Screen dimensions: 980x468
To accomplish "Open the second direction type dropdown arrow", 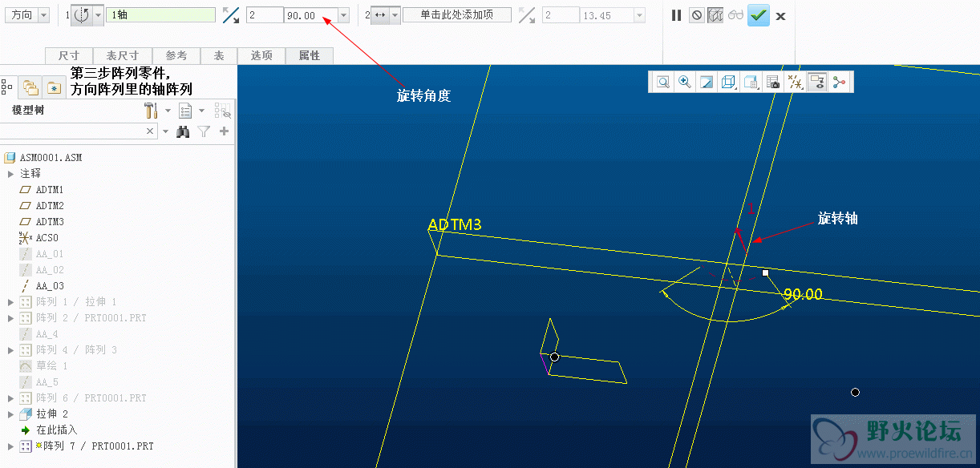I will (395, 15).
